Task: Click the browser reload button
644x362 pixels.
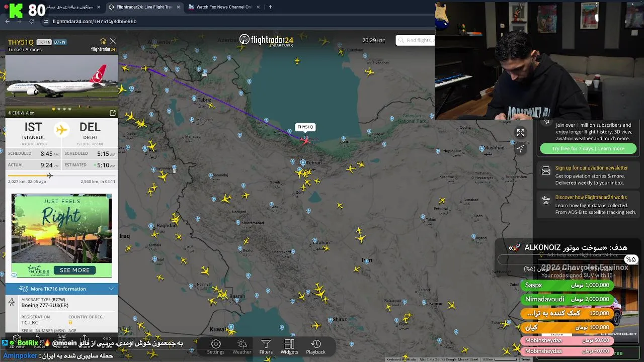Action: [x=31, y=22]
